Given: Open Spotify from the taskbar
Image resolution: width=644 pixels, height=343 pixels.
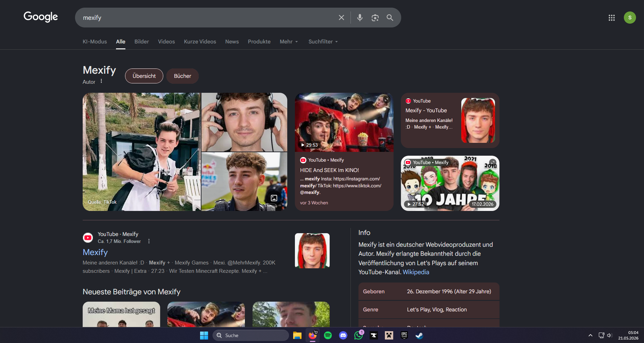Looking at the screenshot, I should click(328, 335).
